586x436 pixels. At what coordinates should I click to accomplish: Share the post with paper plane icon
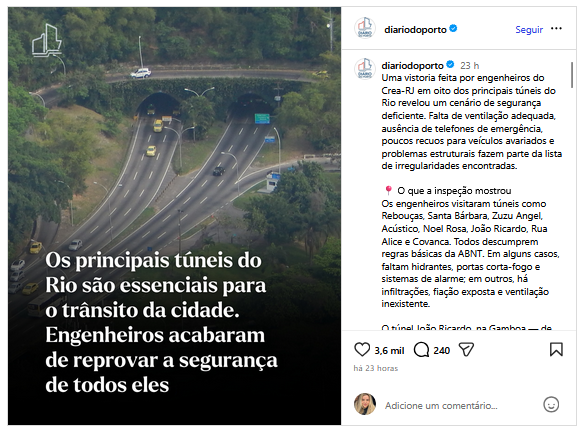coord(466,350)
